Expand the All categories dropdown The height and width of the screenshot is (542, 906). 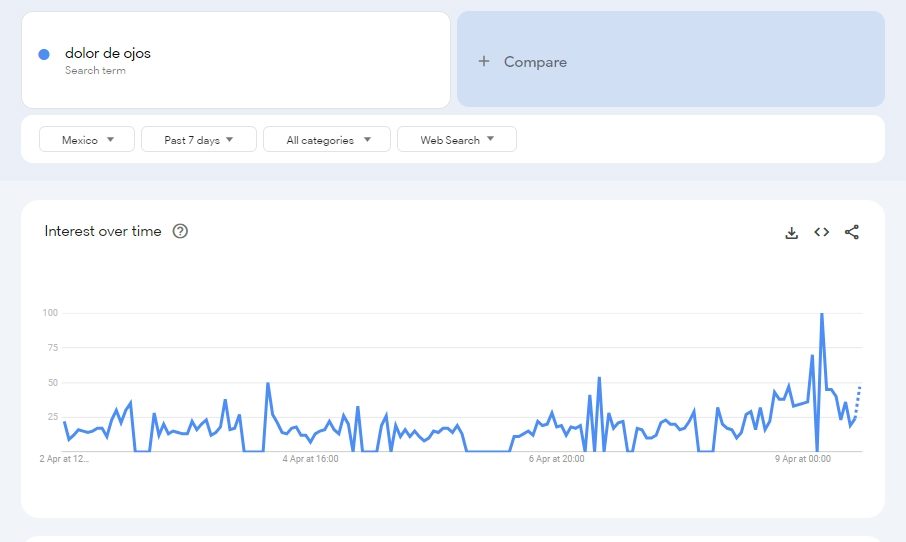pyautogui.click(x=327, y=139)
